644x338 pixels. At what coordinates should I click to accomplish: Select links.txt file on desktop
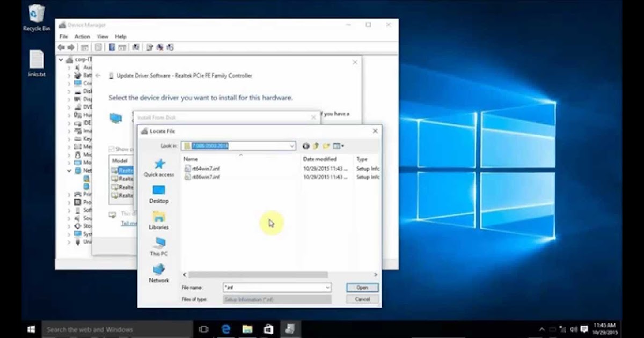click(36, 63)
